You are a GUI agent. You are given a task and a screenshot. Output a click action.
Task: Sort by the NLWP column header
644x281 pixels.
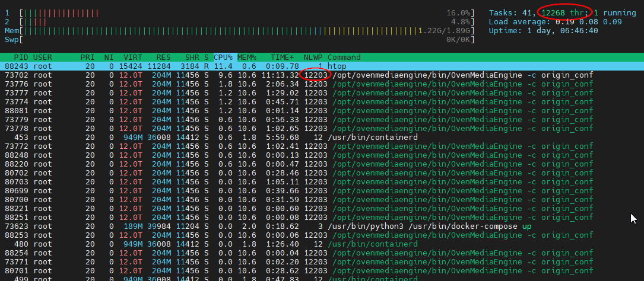[x=313, y=57]
